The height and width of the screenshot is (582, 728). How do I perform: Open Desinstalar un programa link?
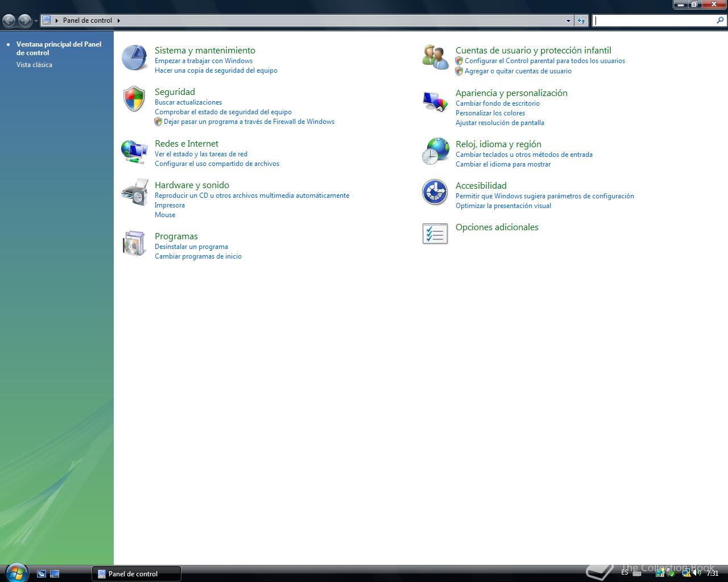tap(191, 247)
